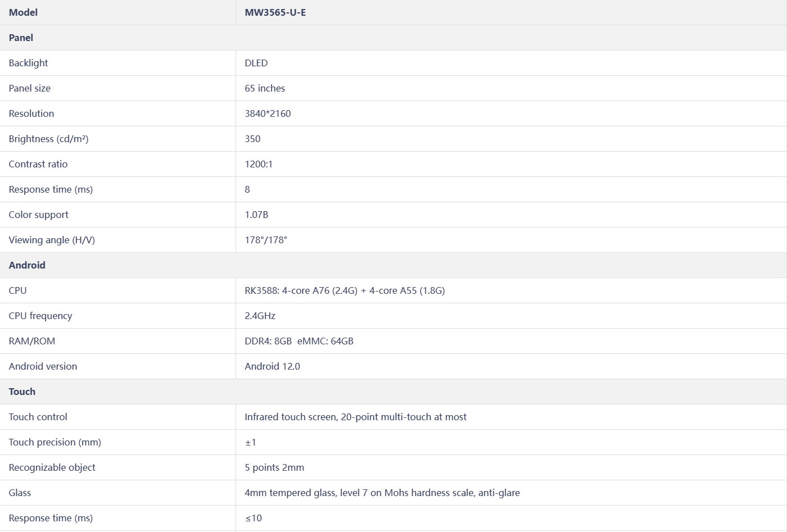
Task: Select the RK3588 CPU description text
Action: tap(345, 290)
